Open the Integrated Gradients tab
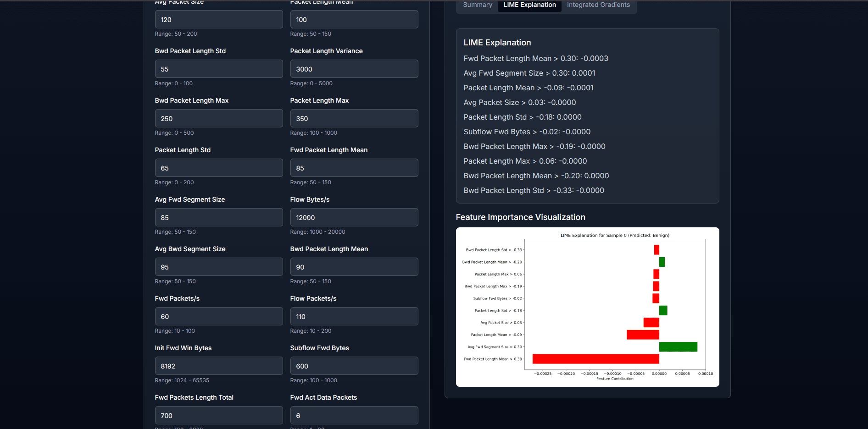 pyautogui.click(x=598, y=5)
